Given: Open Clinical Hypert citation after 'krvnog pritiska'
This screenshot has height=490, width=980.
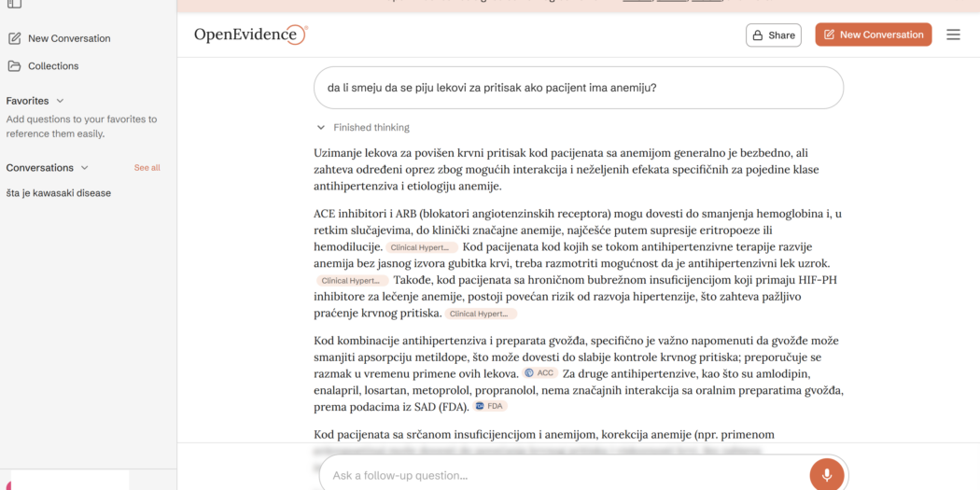Looking at the screenshot, I should pyautogui.click(x=481, y=315).
